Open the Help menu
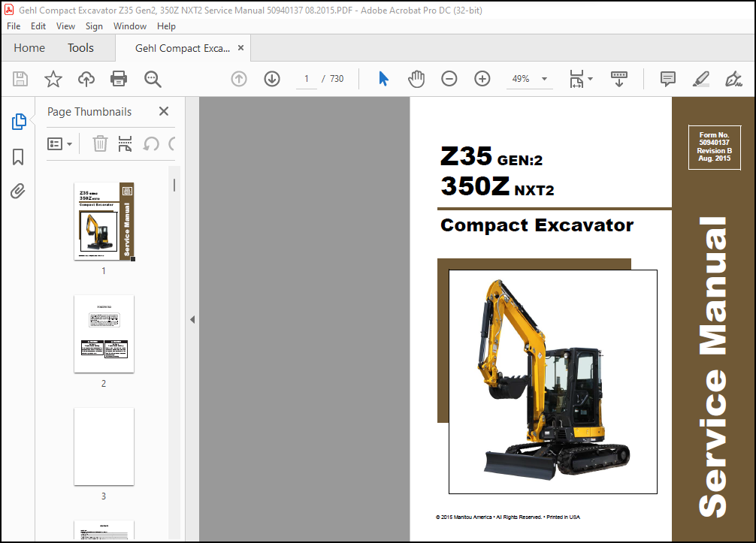Image resolution: width=756 pixels, height=543 pixels. click(166, 26)
